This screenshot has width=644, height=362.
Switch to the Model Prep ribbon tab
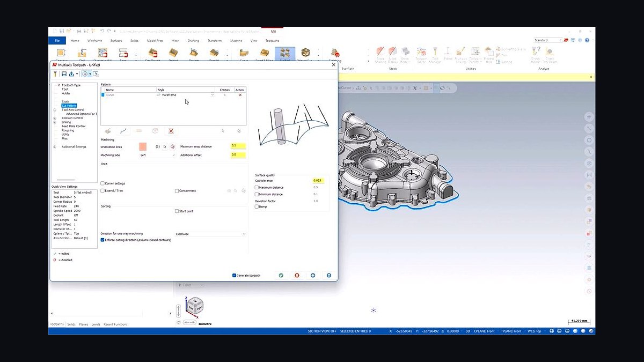coord(155,41)
